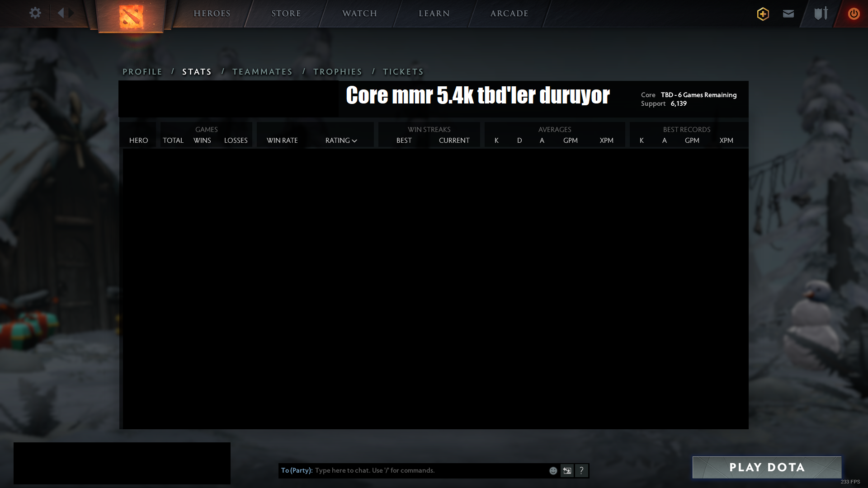Click the party chat input field
This screenshot has width=868, height=488.
pos(429,470)
